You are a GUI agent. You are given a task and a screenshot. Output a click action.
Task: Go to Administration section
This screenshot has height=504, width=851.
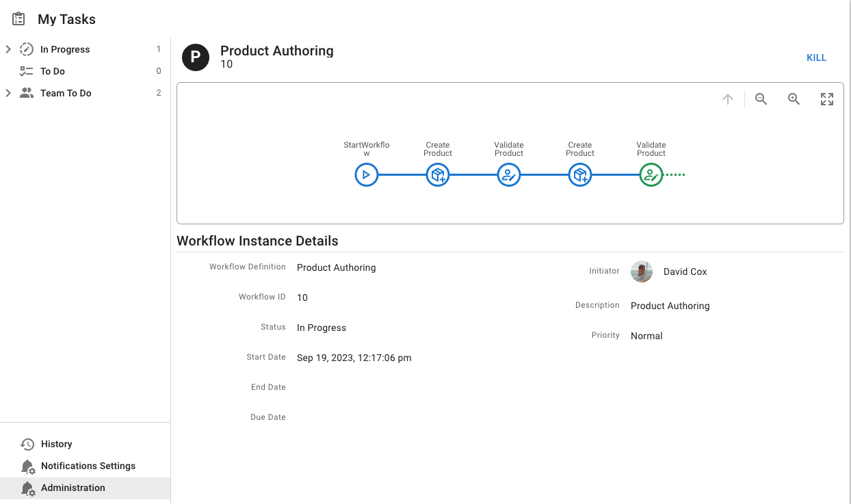pyautogui.click(x=73, y=488)
